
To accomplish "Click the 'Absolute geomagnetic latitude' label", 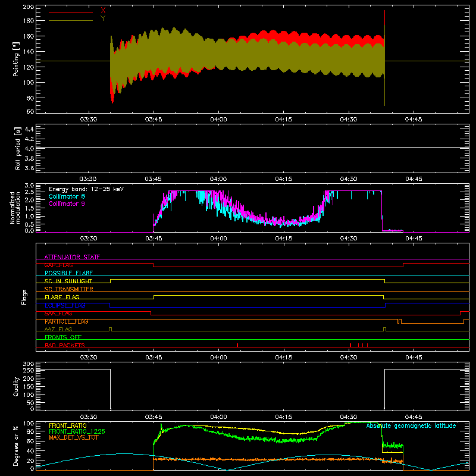I will [x=411, y=425].
